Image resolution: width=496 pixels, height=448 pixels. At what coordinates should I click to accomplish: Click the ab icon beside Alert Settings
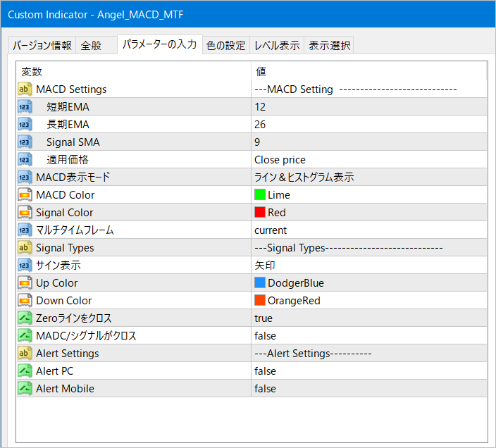(25, 354)
